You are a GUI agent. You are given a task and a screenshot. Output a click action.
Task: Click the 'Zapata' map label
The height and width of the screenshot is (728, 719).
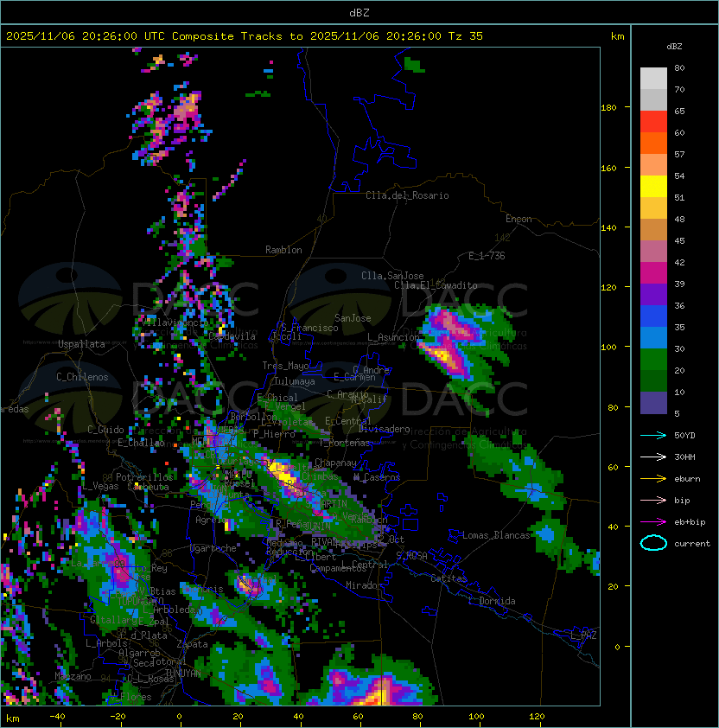(192, 644)
